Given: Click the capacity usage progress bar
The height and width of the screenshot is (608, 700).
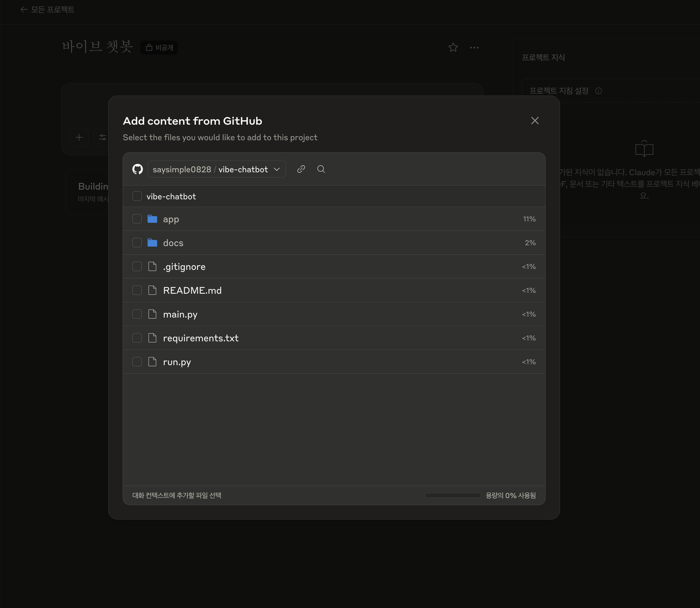Looking at the screenshot, I should 453,495.
